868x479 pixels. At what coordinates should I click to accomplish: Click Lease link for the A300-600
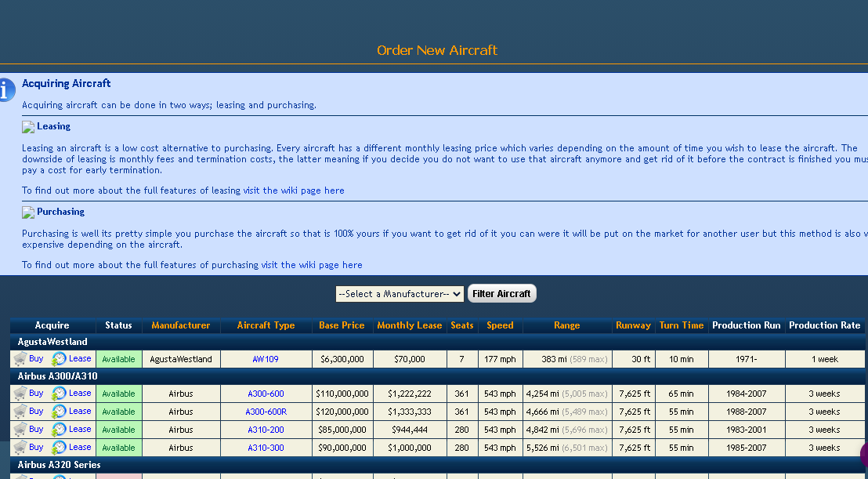tap(80, 393)
